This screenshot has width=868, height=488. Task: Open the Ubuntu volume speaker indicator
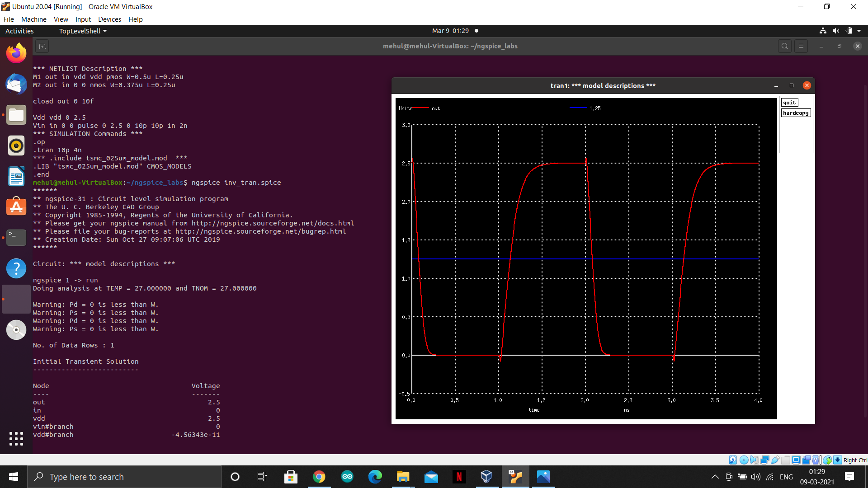(x=835, y=31)
